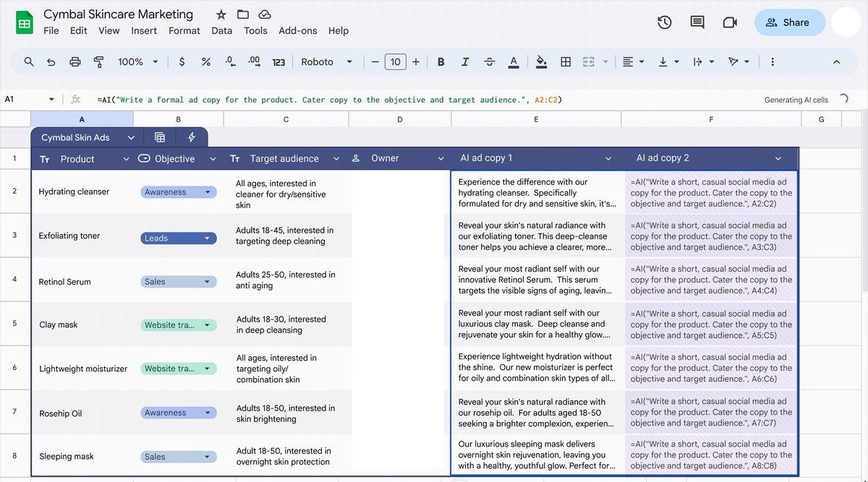The width and height of the screenshot is (868, 482).
Task: Expand the Cymbal Skin Ads table menu
Action: (x=131, y=137)
